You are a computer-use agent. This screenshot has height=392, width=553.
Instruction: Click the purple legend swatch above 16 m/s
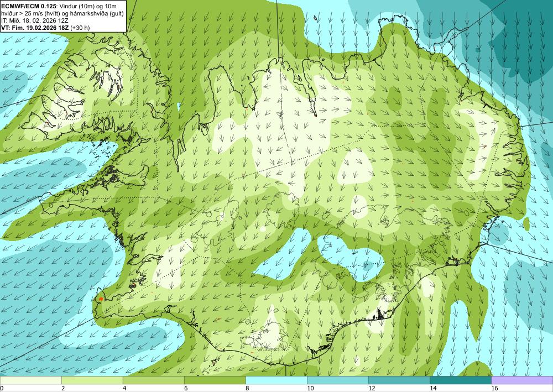point(523,380)
